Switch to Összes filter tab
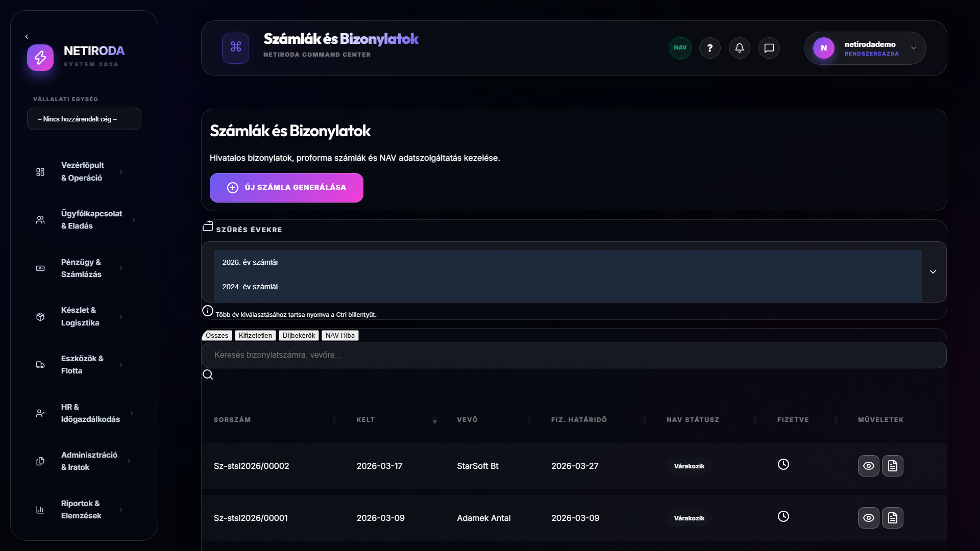 [x=217, y=335]
